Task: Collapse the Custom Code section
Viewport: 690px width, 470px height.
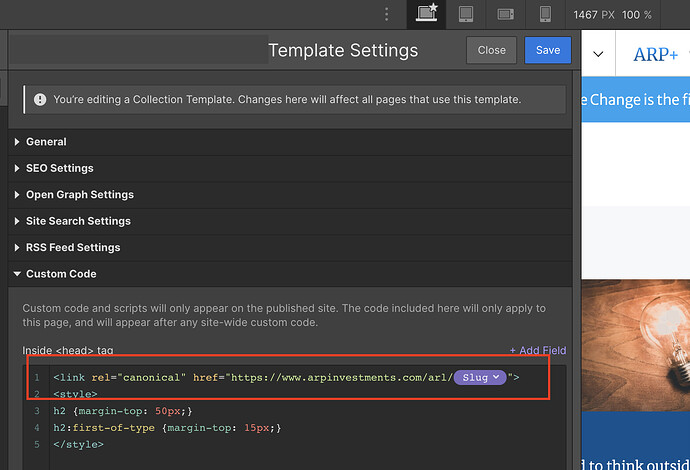Action: pos(60,274)
